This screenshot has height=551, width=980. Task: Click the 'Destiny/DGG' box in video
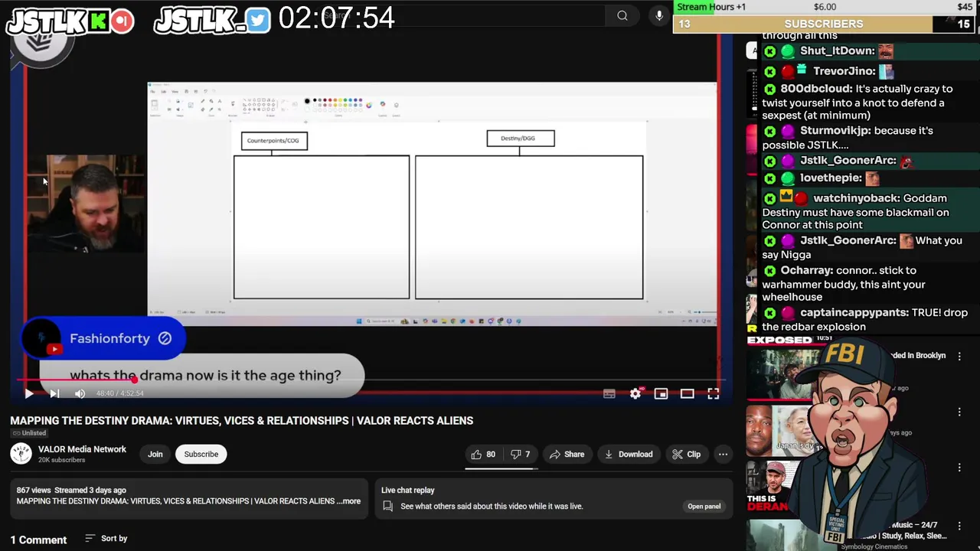521,139
